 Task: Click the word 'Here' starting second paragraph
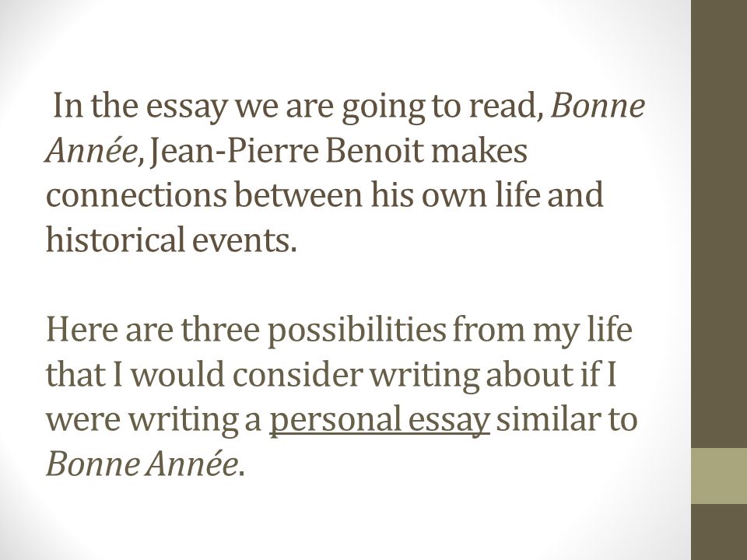tap(82, 328)
